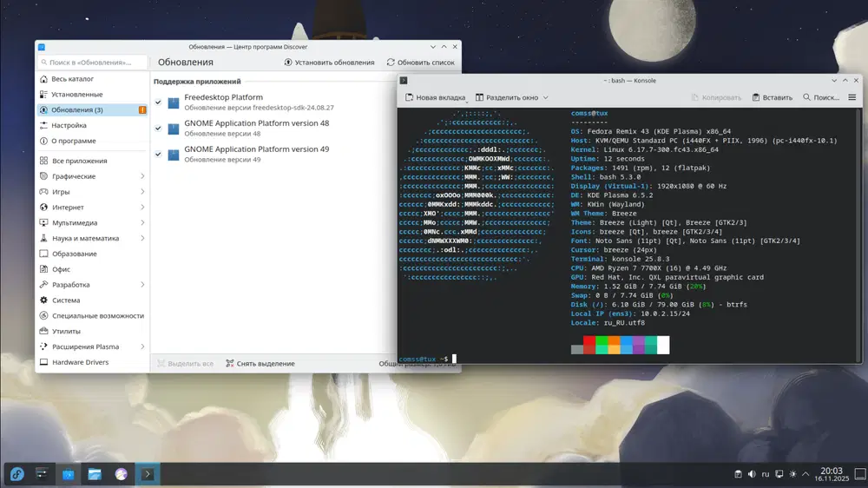
Task: Click the text Обновление версии freedesktop-sdk-24.08.27
Action: [259, 108]
